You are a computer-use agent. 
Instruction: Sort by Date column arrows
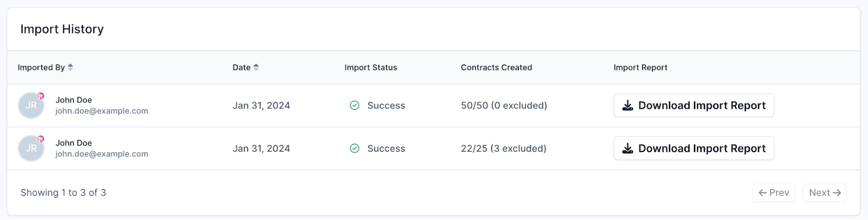pos(256,67)
